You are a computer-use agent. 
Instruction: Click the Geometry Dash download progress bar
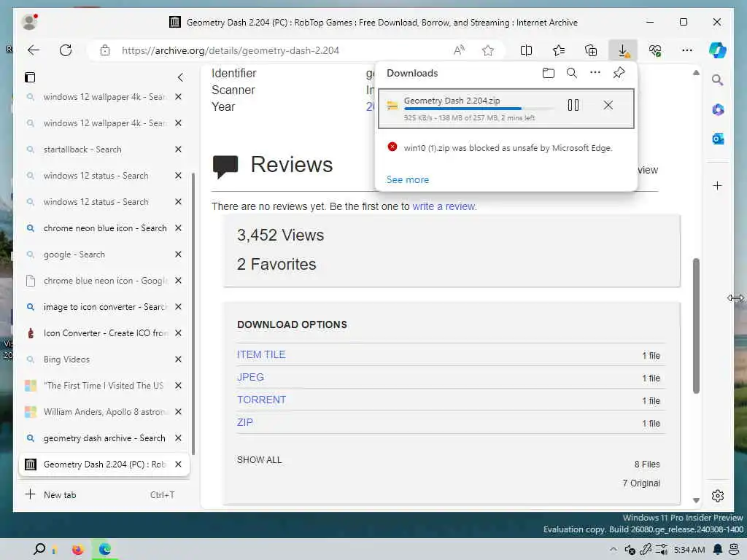[479, 109]
